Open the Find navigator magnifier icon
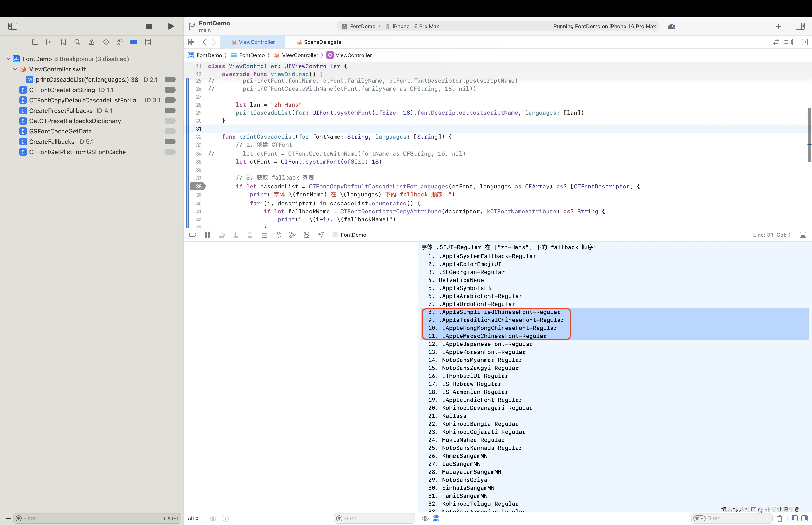 click(x=77, y=42)
